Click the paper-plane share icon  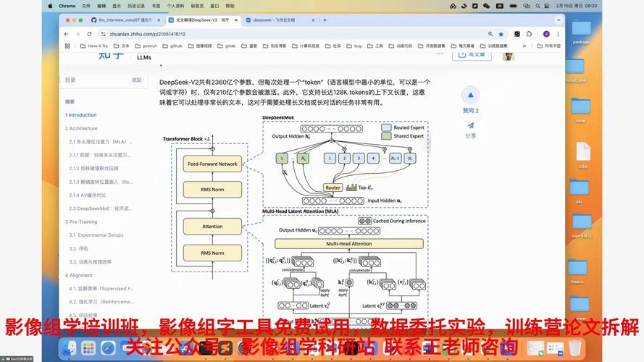(x=471, y=125)
